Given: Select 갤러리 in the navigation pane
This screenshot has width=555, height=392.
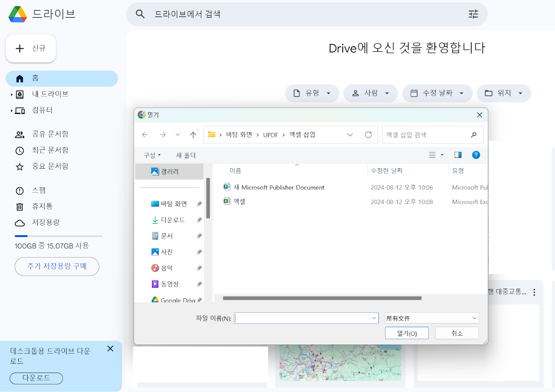Looking at the screenshot, I should (x=169, y=172).
